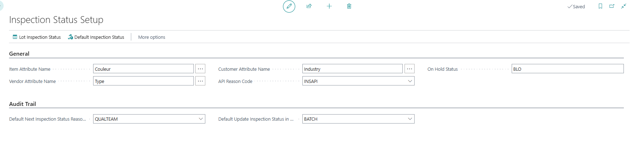Expand the API Reason Code dropdown
Image resolution: width=644 pixels, height=144 pixels.
[410, 81]
